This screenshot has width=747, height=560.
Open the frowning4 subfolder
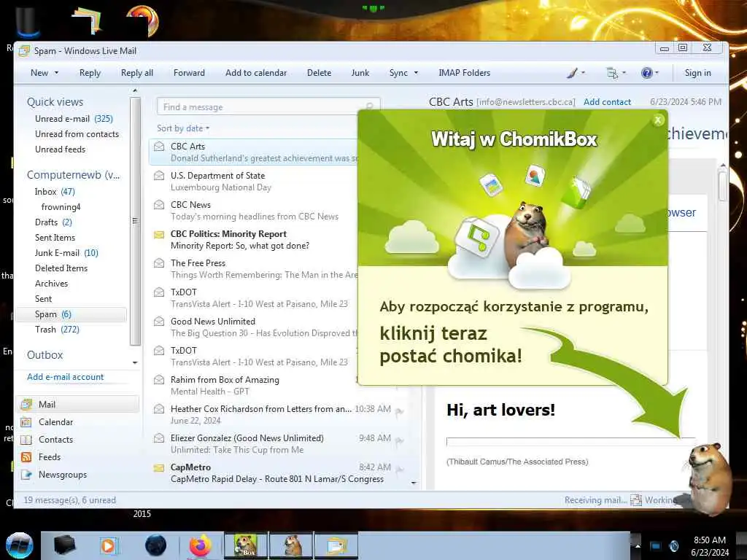[61, 207]
